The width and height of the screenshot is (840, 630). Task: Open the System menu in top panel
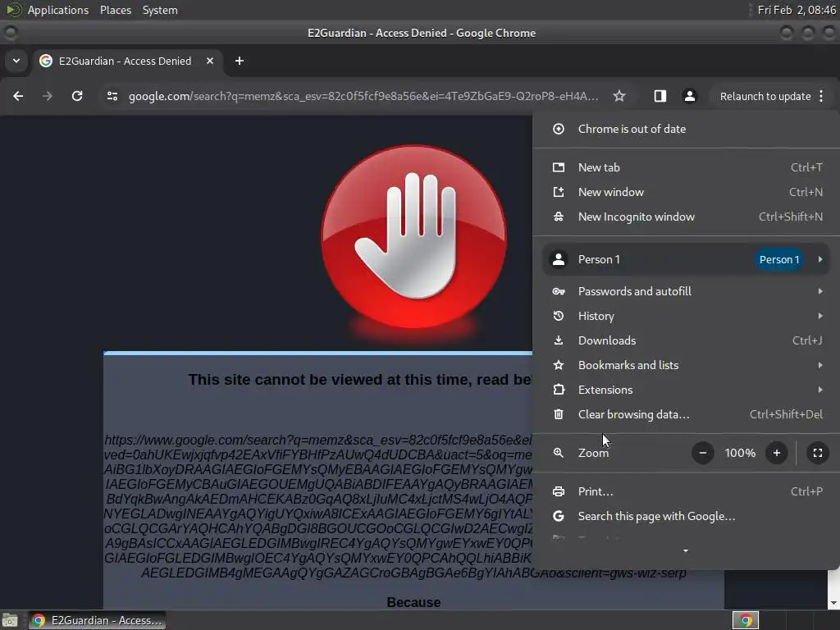[x=160, y=10]
